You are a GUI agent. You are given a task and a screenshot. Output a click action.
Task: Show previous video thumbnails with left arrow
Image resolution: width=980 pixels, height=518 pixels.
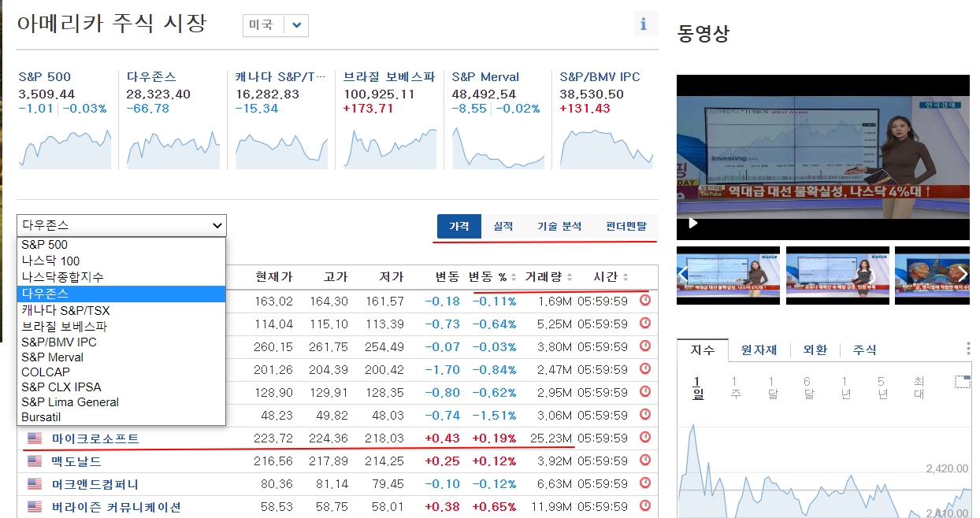[683, 274]
